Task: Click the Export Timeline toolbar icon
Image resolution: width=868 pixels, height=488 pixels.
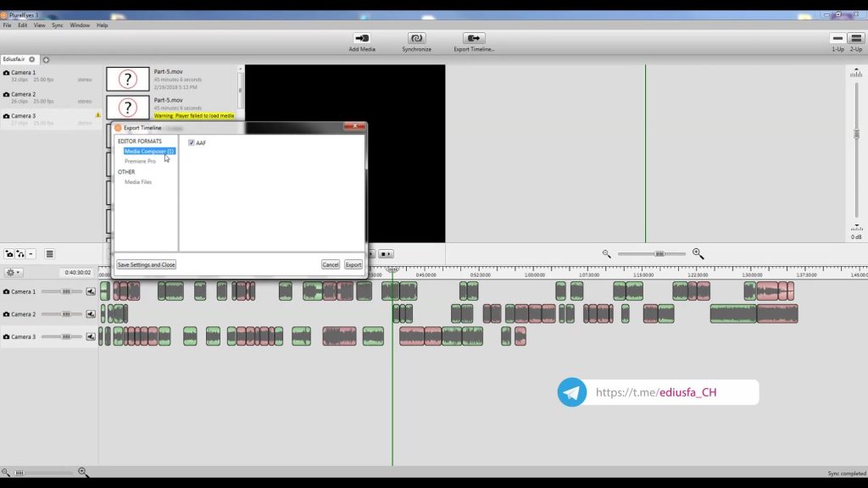Action: pos(473,38)
